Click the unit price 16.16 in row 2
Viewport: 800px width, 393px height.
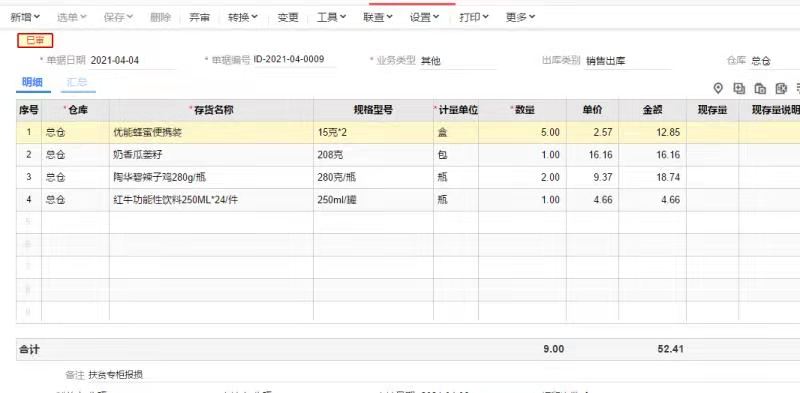(x=592, y=155)
